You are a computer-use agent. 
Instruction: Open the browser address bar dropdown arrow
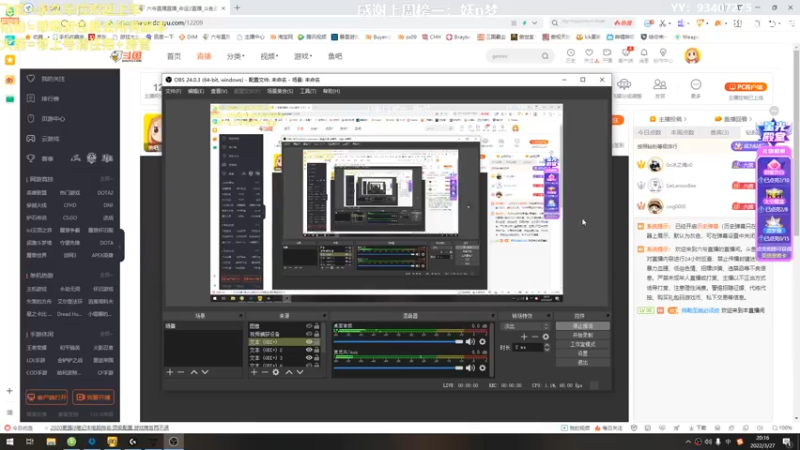(x=534, y=23)
